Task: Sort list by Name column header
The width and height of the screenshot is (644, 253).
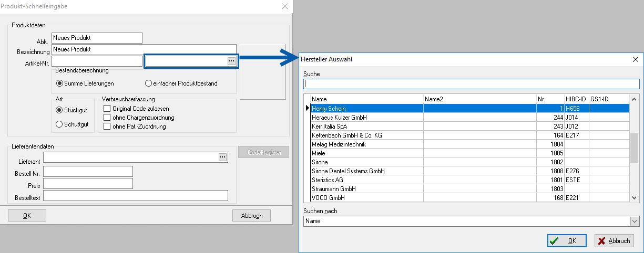Action: 367,99
